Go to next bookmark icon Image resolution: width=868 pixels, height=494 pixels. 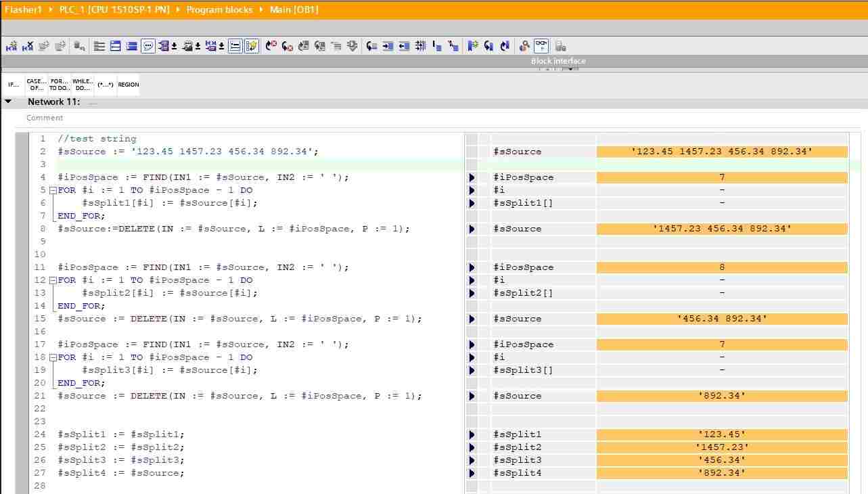(x=488, y=46)
